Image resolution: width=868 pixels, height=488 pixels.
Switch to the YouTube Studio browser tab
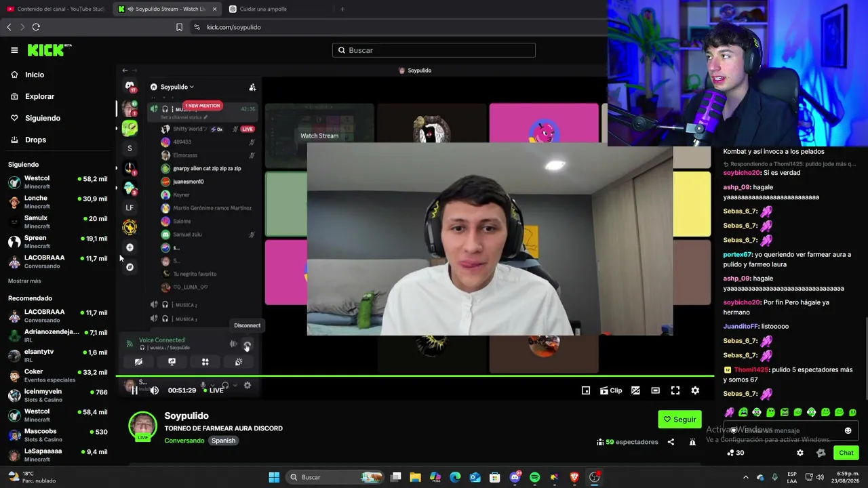tap(56, 9)
